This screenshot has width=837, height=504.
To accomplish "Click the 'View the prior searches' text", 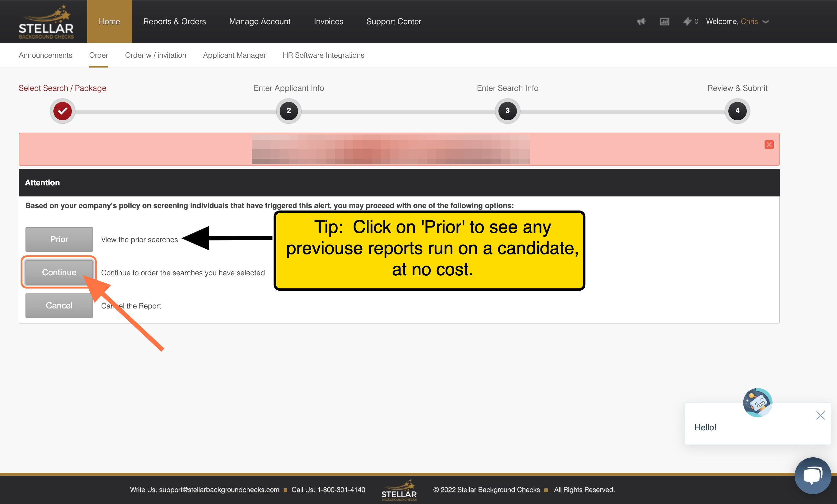I will coord(140,240).
